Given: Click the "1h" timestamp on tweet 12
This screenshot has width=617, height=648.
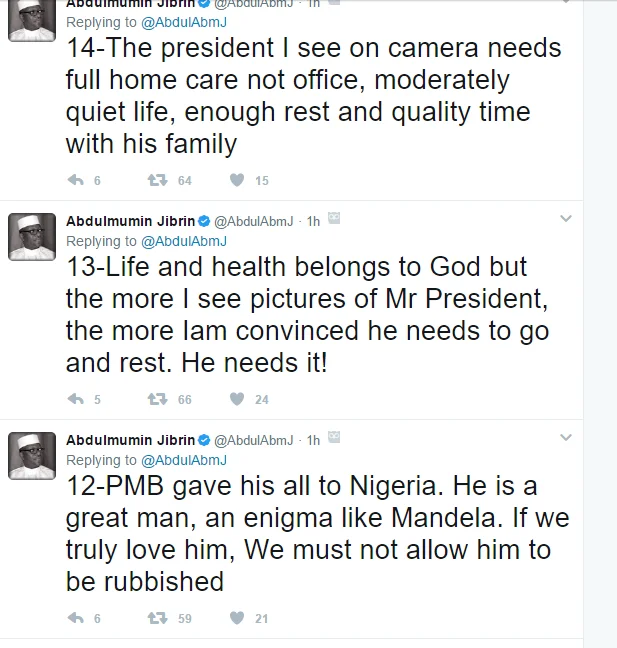Looking at the screenshot, I should pyautogui.click(x=313, y=440).
